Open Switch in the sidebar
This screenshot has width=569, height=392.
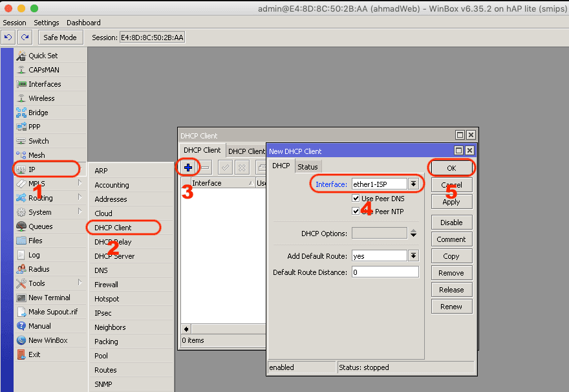click(50, 141)
